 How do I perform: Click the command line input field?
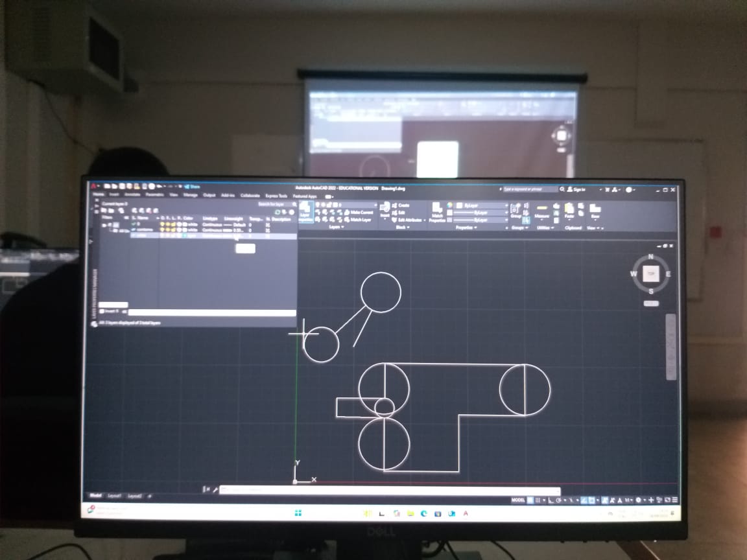(x=390, y=489)
